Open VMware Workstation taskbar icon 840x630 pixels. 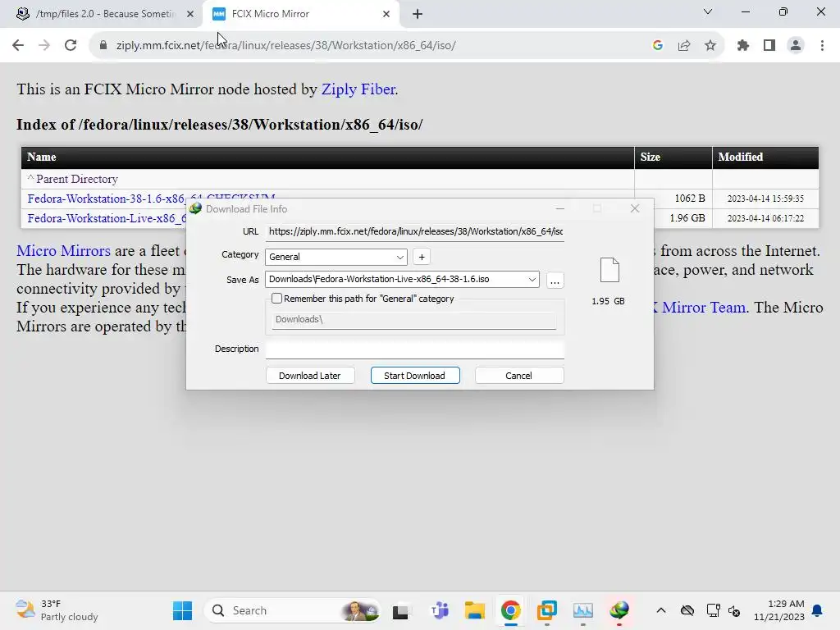[547, 610]
